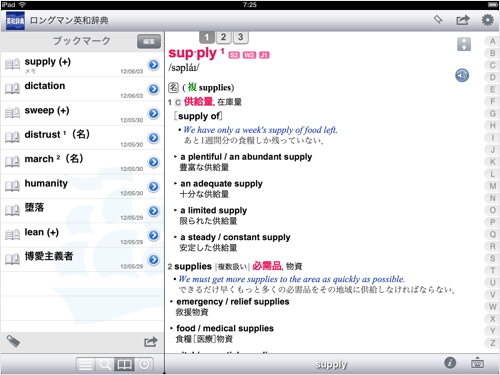Image resolution: width=500 pixels, height=375 pixels.
Task: Jump to letter S in index
Action: pos(492,258)
